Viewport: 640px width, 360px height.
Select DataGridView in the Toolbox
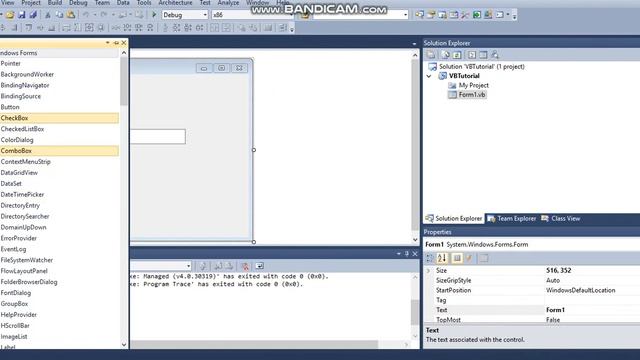59,173
